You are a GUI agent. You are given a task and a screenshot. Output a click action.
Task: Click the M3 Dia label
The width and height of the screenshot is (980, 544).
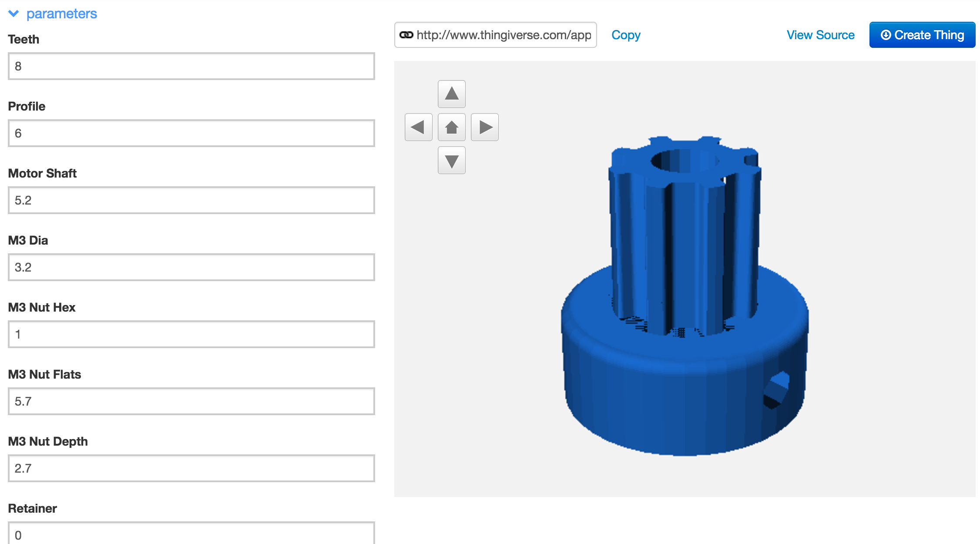tap(28, 240)
